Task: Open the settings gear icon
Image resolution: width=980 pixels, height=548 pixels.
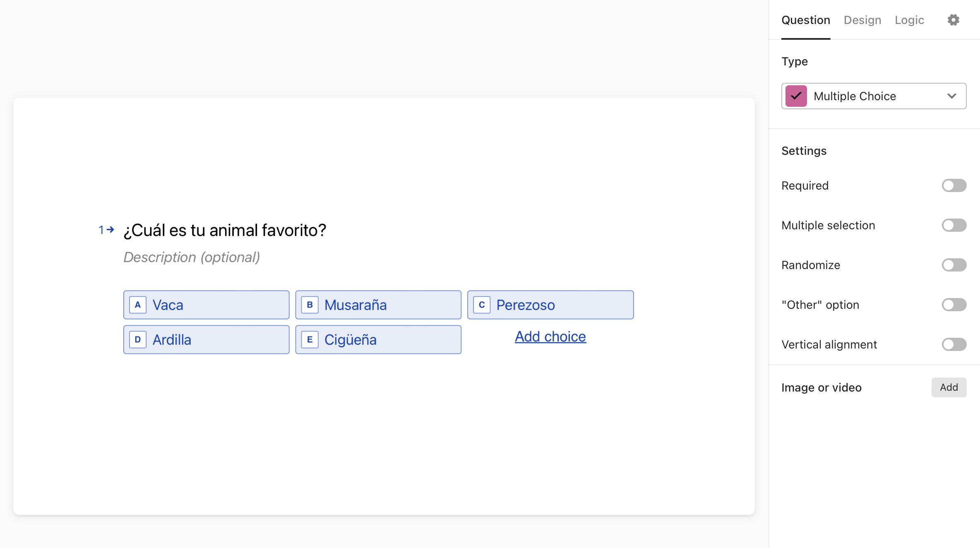Action: click(954, 20)
